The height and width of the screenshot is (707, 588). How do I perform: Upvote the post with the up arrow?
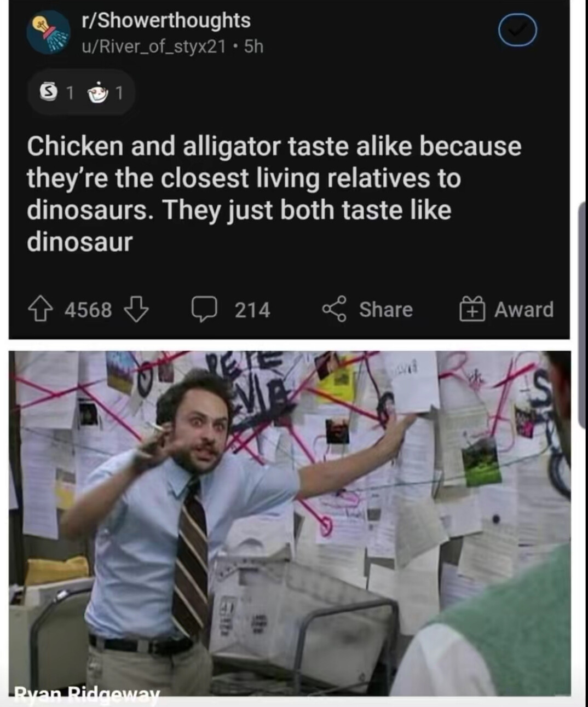39,309
